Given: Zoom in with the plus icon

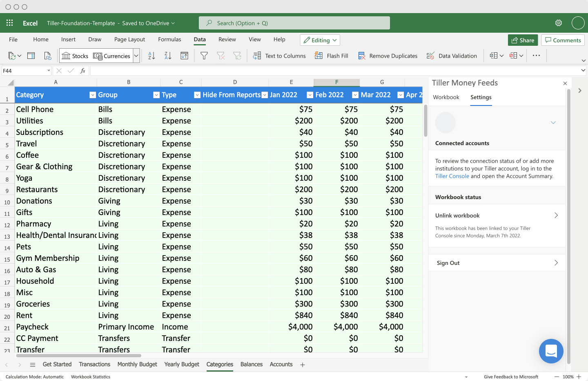Looking at the screenshot, I should click(579, 377).
